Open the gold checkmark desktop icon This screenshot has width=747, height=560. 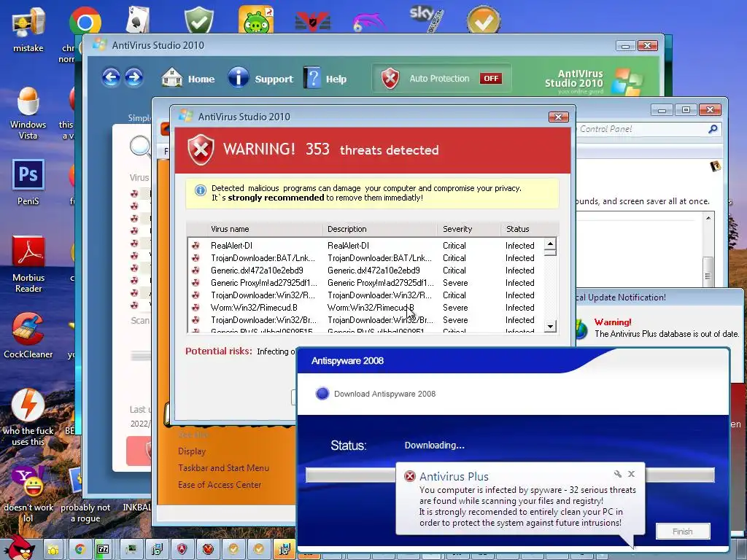pos(483,20)
